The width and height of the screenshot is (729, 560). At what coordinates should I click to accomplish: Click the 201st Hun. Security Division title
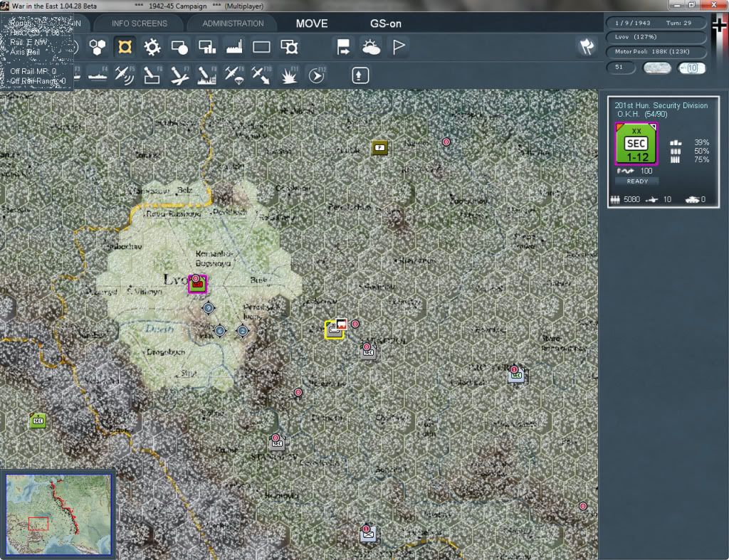[661, 105]
